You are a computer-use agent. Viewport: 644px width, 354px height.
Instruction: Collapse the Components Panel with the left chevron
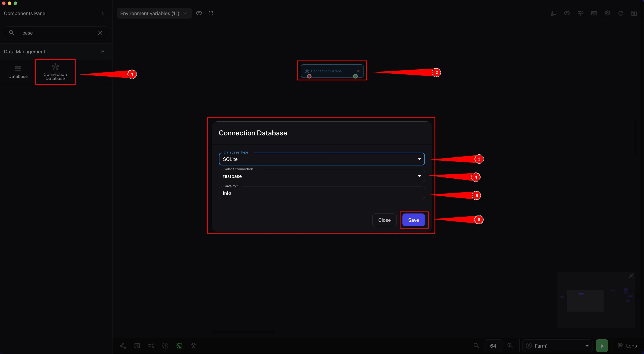[x=102, y=13]
